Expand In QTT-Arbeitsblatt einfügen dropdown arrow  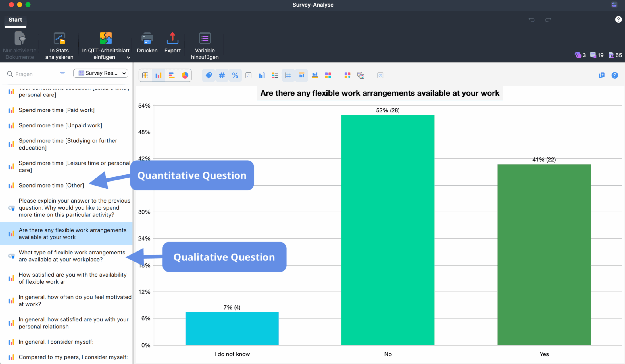128,58
